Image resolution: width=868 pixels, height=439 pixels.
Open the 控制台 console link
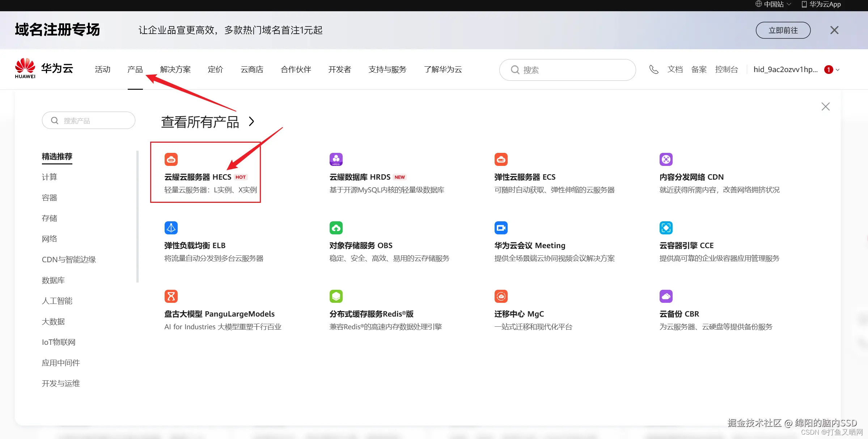pyautogui.click(x=726, y=70)
